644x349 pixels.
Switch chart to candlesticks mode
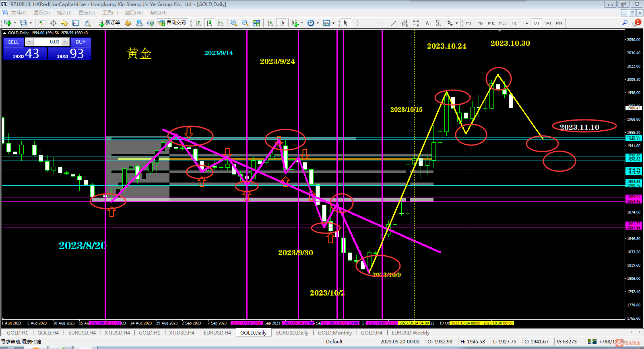point(209,23)
